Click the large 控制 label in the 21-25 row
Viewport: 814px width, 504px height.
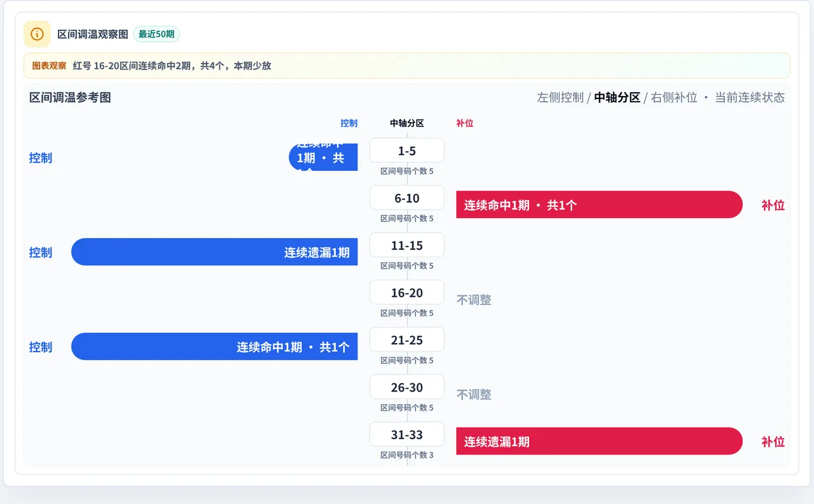pyautogui.click(x=41, y=347)
